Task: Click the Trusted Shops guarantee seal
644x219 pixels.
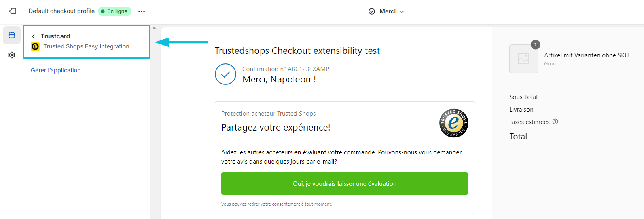Action: [453, 123]
